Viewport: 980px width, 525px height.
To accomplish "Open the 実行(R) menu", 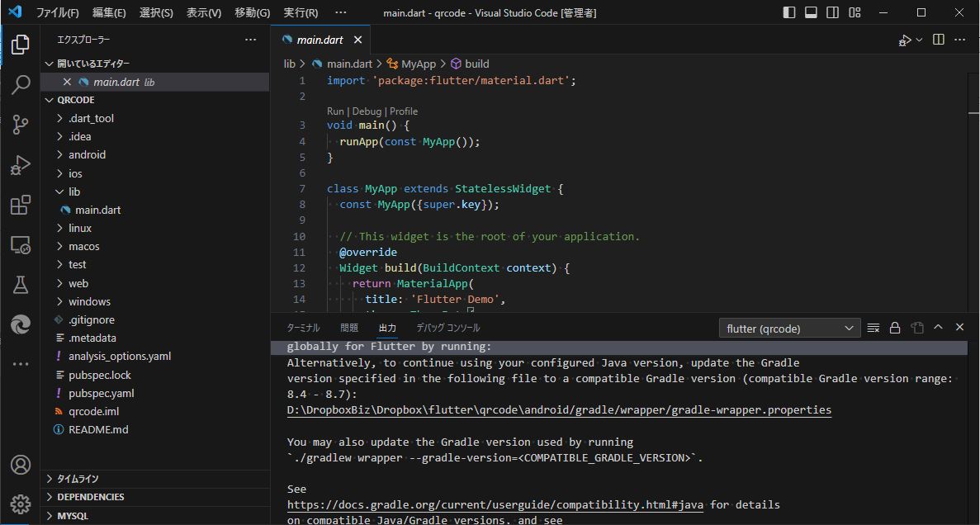I will (x=301, y=12).
